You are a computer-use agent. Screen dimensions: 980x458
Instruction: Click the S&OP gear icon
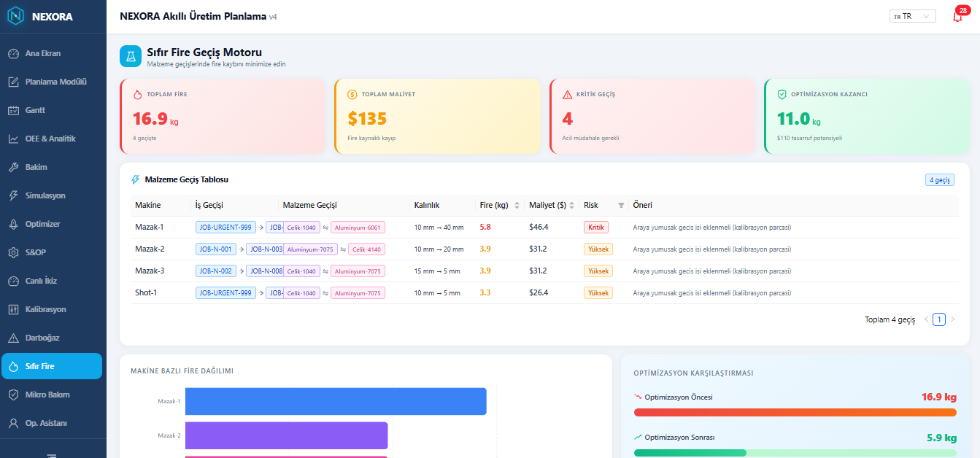click(13, 252)
